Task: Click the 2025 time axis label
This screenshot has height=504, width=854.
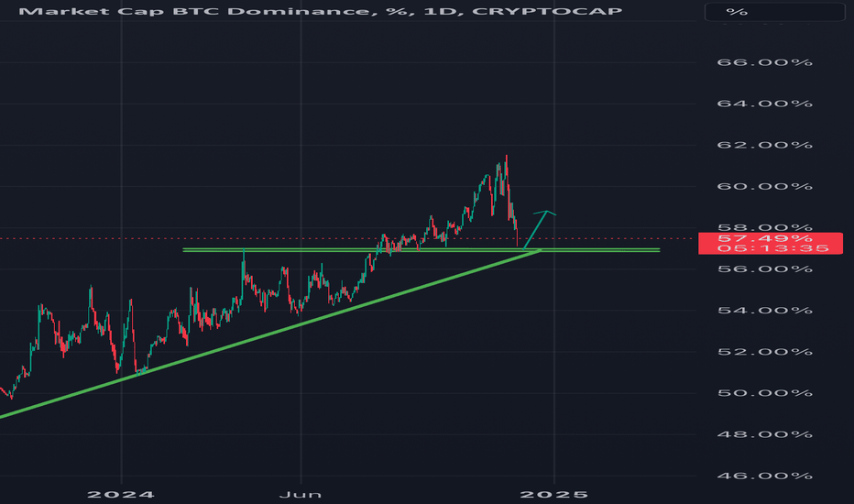Action: (x=553, y=495)
